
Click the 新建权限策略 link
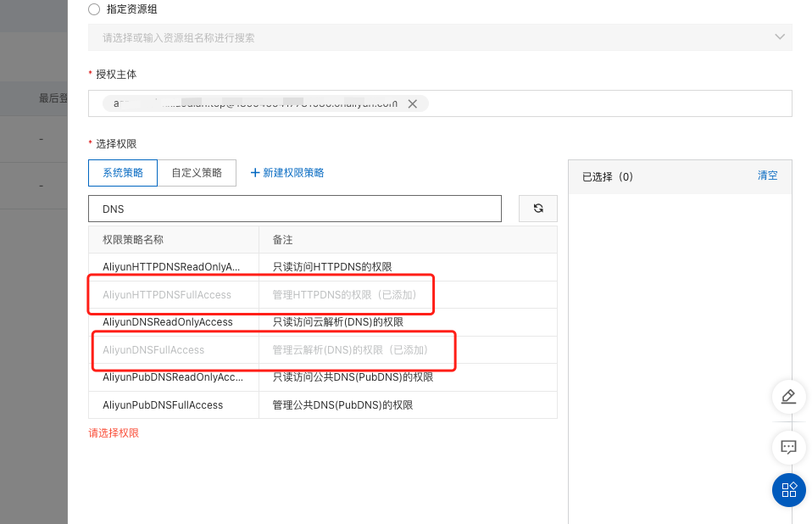pos(287,173)
